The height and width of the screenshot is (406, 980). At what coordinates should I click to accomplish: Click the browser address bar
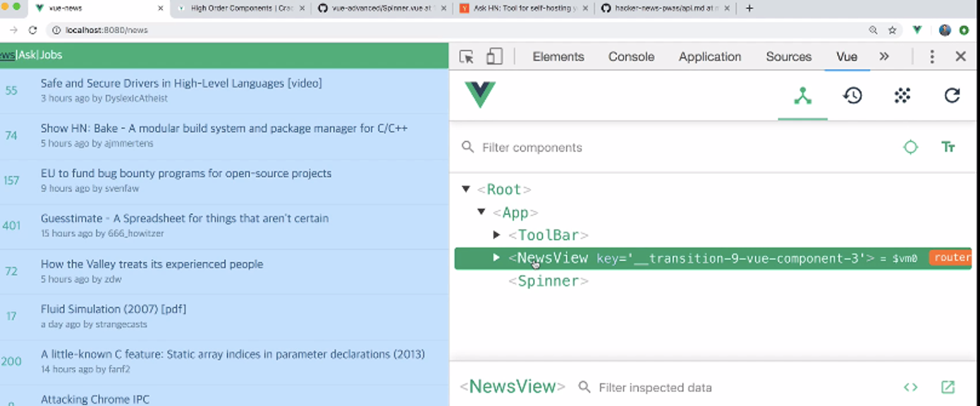point(462,30)
